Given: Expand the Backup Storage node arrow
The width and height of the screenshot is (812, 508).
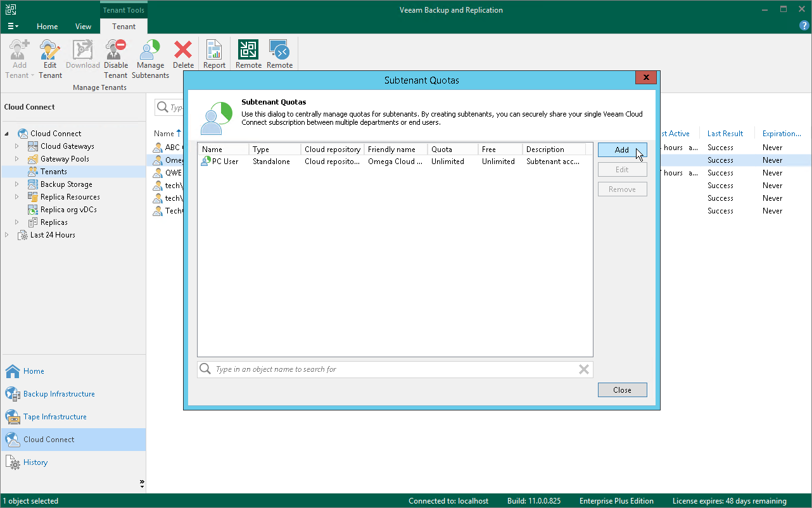Looking at the screenshot, I should 18,184.
